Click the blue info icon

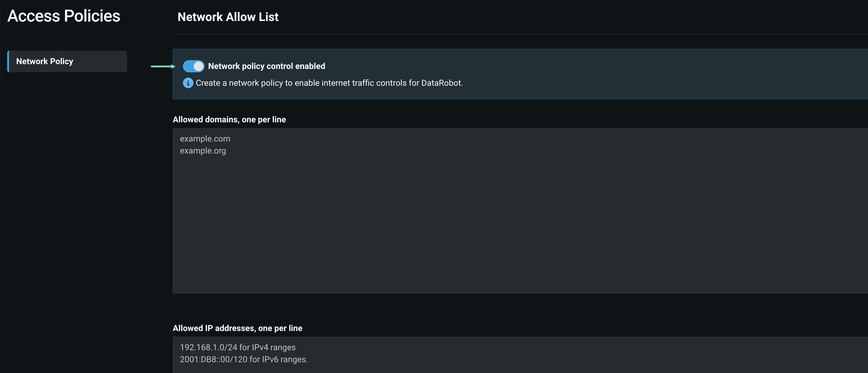[188, 83]
